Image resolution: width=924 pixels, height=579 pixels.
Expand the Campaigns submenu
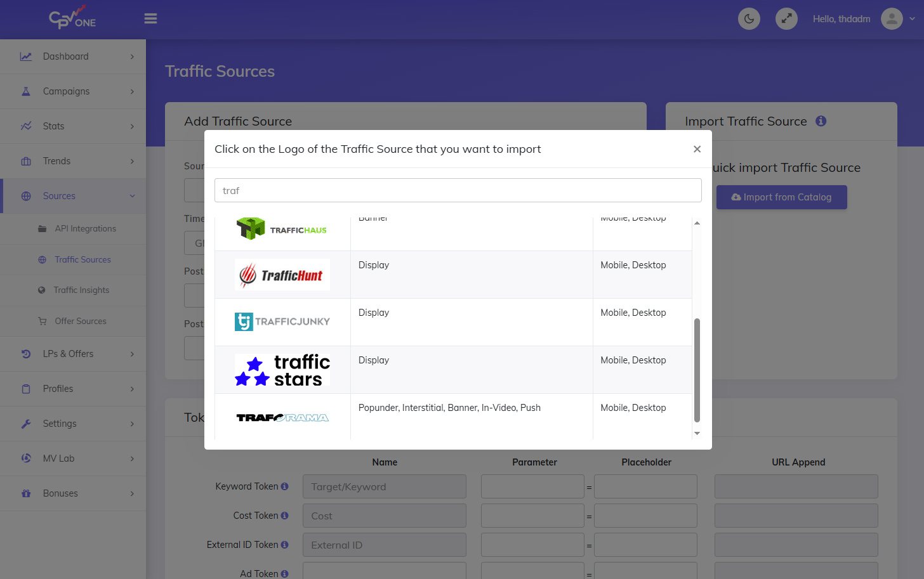[x=73, y=91]
